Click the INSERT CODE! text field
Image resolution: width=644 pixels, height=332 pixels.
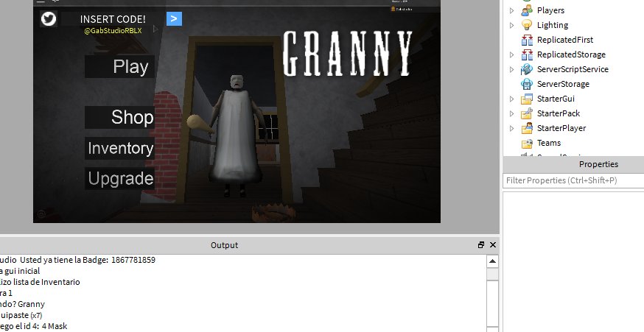click(113, 19)
